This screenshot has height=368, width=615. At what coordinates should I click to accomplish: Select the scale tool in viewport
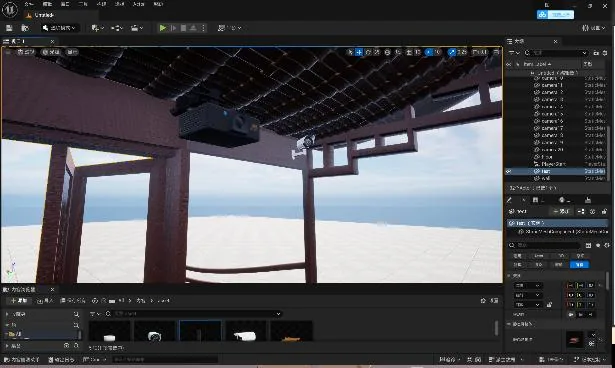tap(377, 52)
